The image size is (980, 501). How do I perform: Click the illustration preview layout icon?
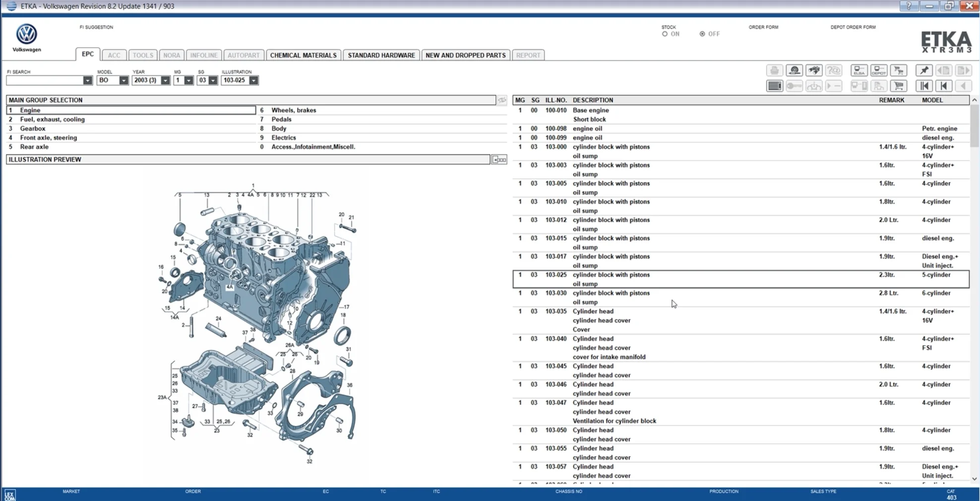[499, 160]
